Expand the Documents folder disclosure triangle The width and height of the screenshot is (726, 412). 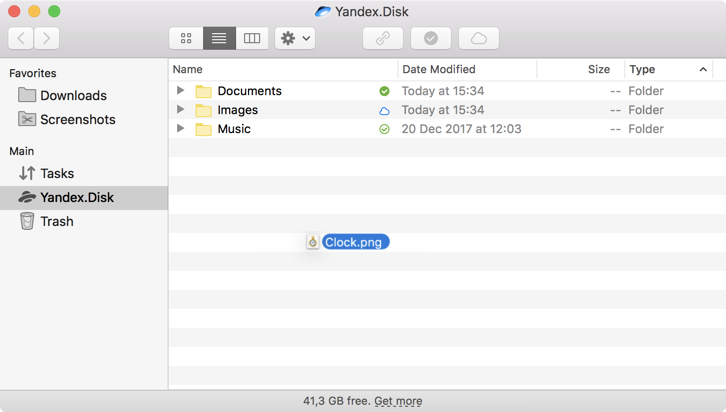(180, 91)
